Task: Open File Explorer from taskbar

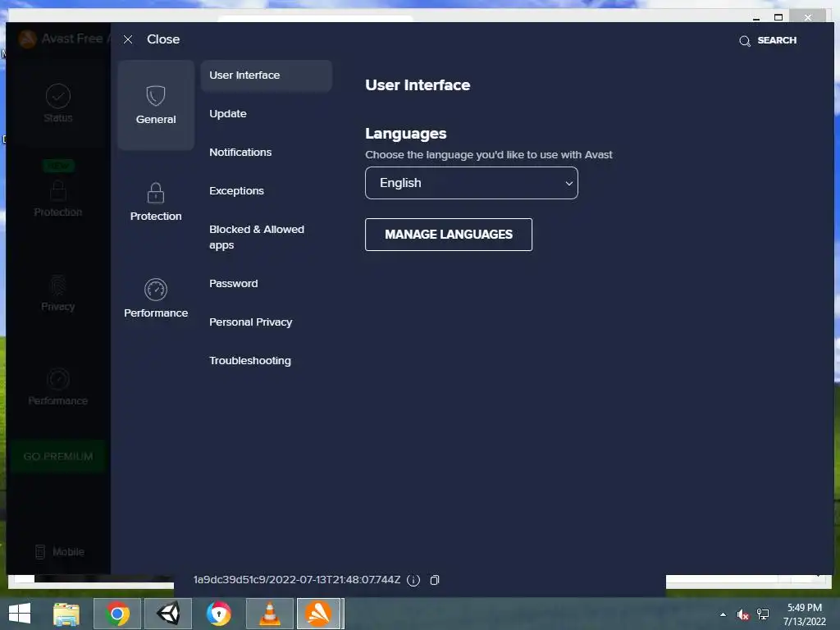Action: pos(66,614)
